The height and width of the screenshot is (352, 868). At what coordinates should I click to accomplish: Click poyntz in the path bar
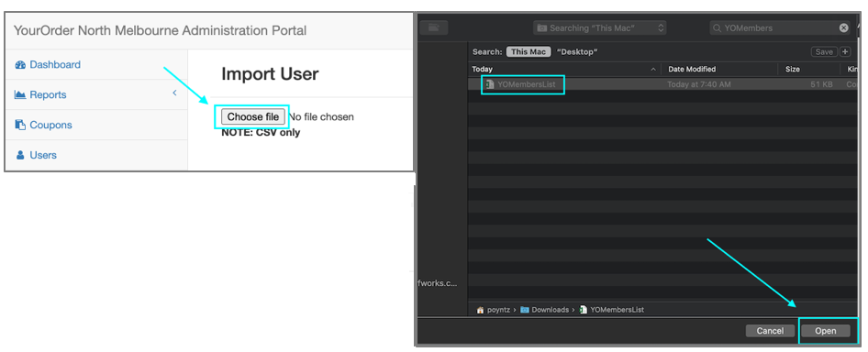coord(498,310)
